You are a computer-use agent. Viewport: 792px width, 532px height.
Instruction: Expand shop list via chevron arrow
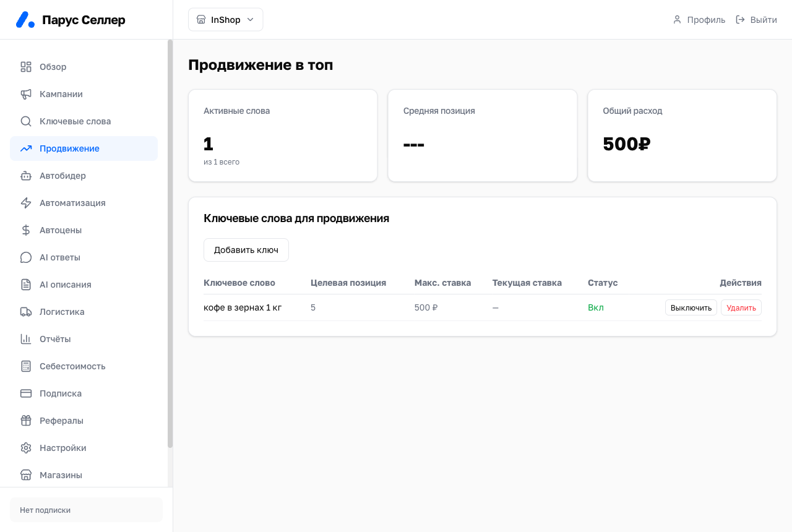tap(251, 20)
